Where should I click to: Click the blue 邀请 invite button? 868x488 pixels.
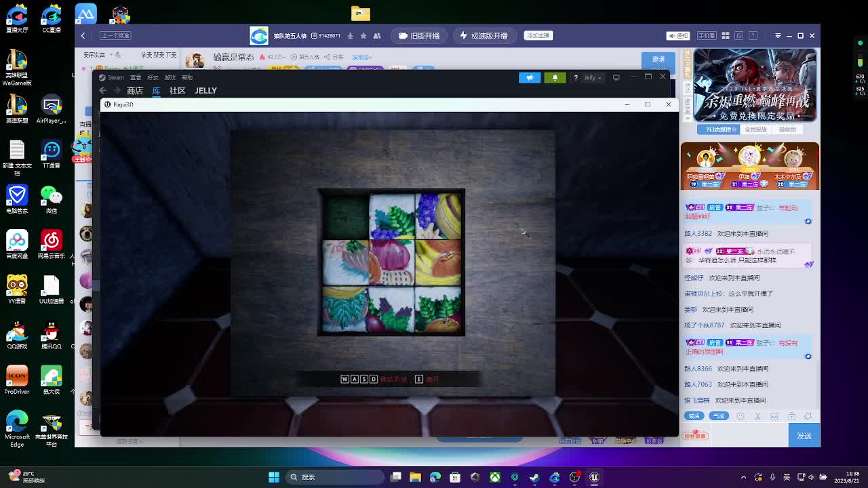(x=658, y=60)
